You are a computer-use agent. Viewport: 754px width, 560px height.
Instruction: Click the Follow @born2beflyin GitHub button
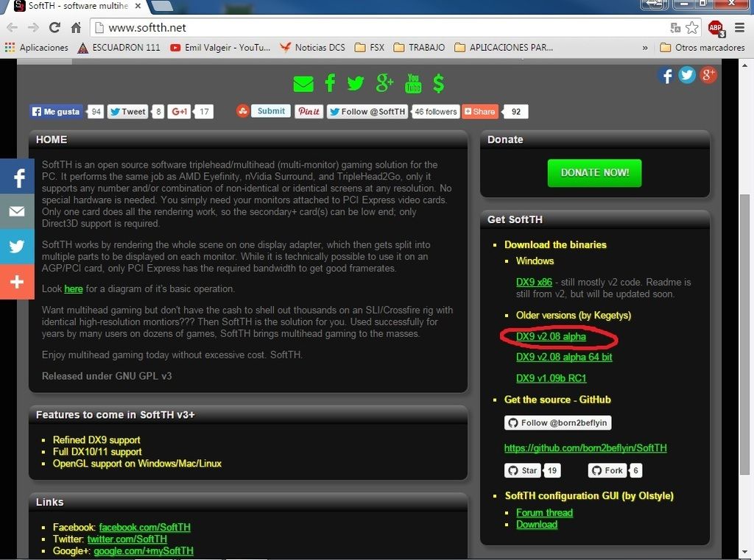click(558, 422)
